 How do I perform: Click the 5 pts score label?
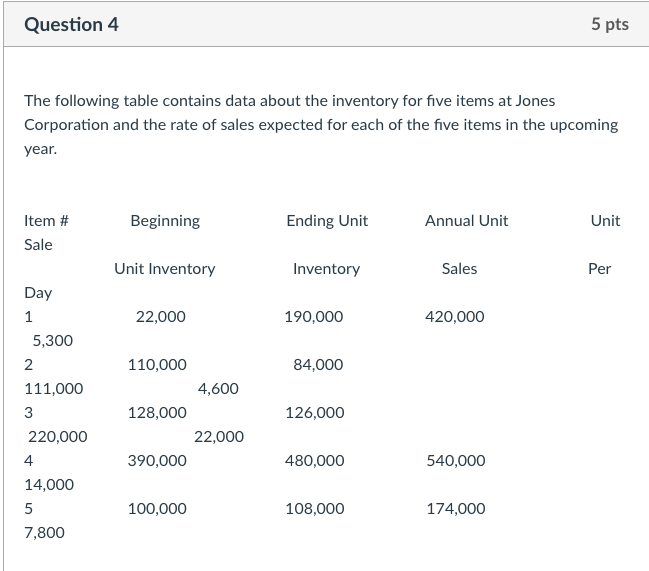pyautogui.click(x=609, y=25)
